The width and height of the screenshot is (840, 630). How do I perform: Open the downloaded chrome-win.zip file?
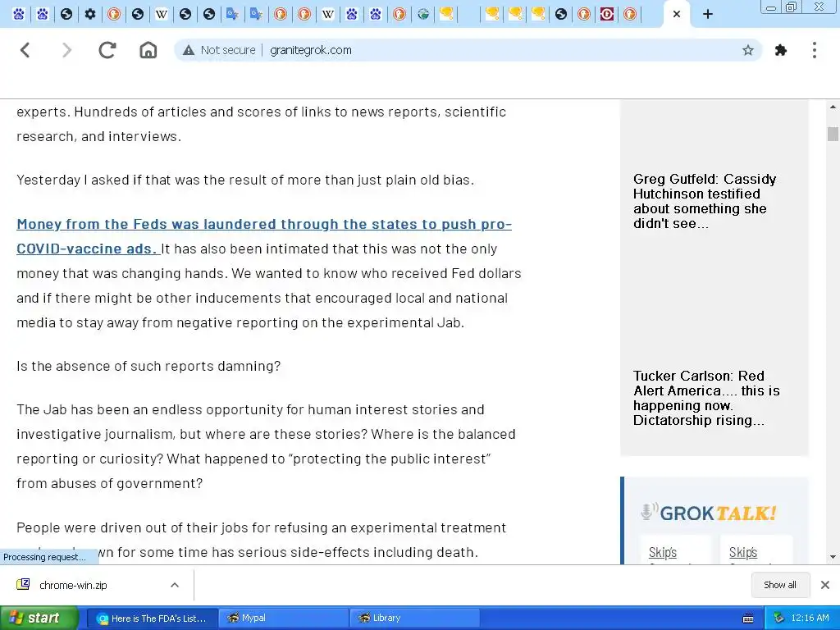(73, 586)
